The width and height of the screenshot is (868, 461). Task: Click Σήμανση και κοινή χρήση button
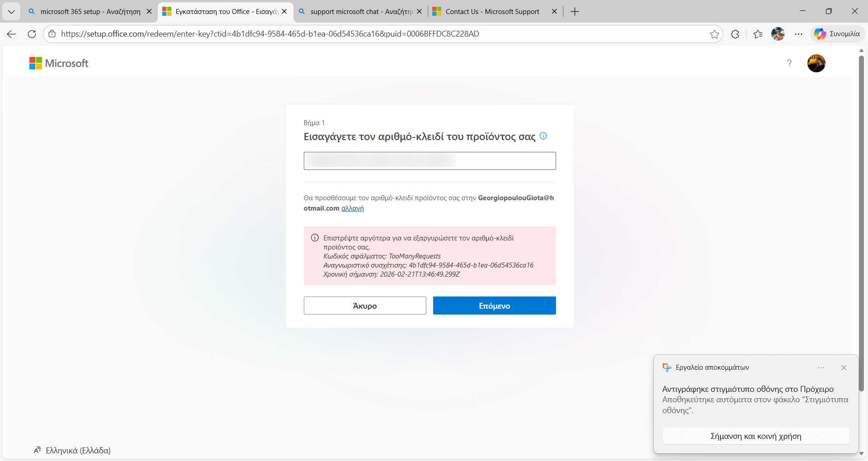click(756, 436)
